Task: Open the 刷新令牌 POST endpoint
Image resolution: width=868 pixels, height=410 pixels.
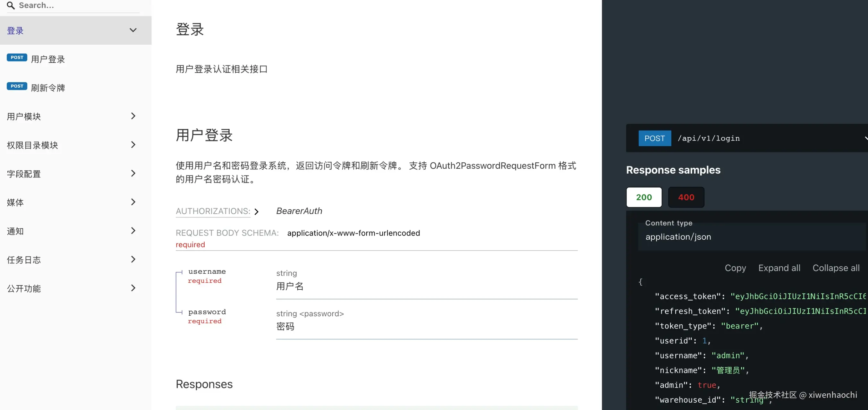Action: click(x=47, y=88)
